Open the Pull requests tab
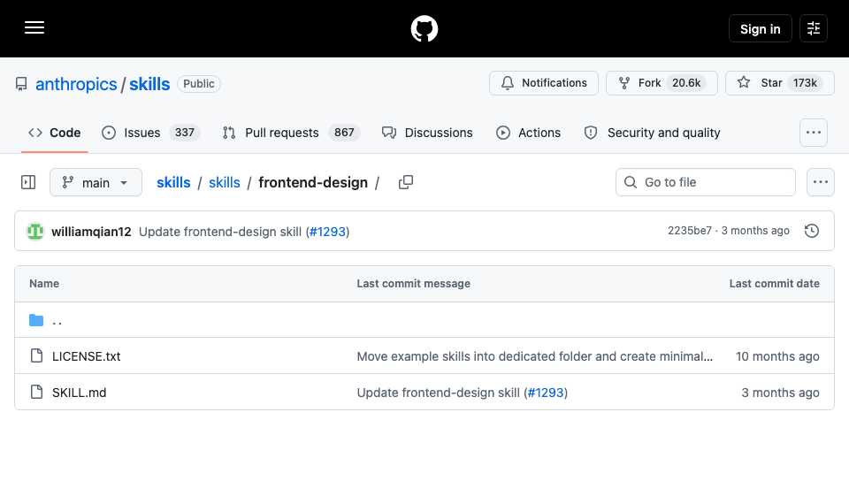The width and height of the screenshot is (849, 504). [291, 133]
